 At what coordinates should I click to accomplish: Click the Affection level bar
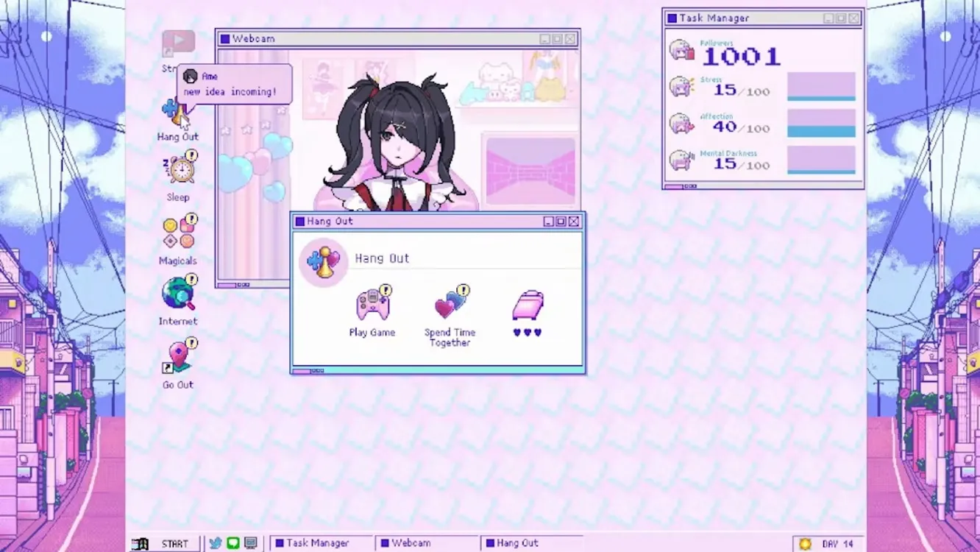(821, 124)
